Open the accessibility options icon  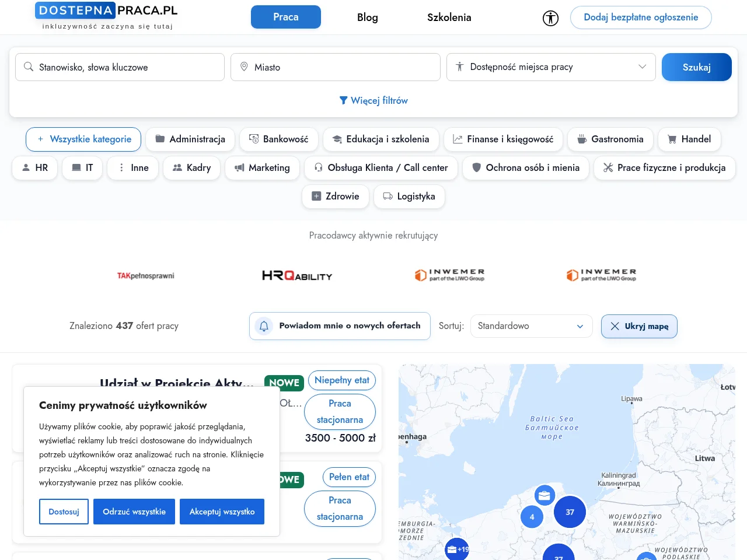550,18
